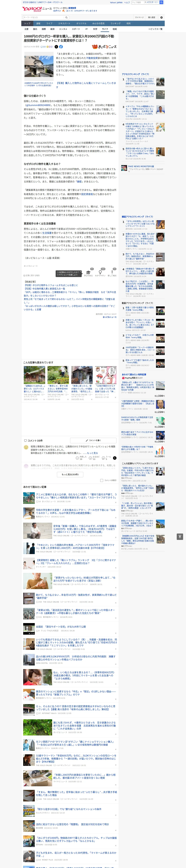Share the comment on X

tap(114, 458)
